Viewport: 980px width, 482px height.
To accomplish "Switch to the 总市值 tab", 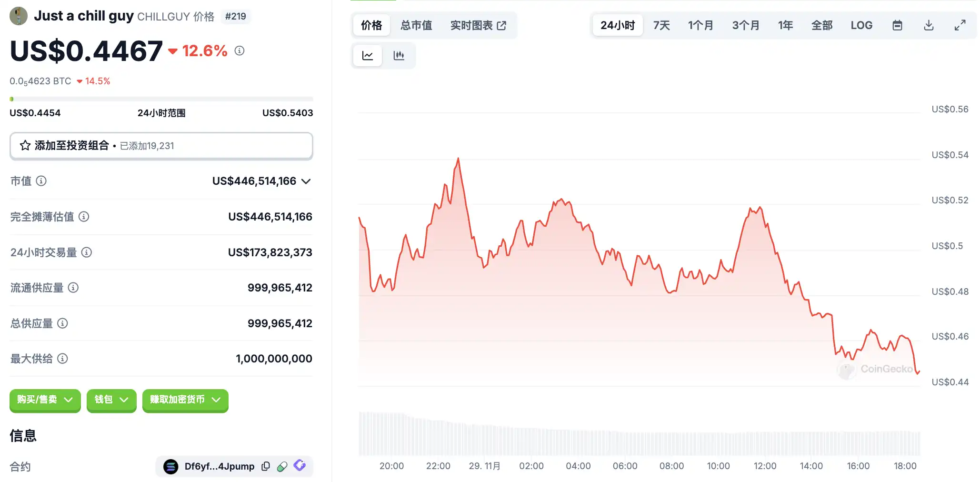I will point(416,25).
